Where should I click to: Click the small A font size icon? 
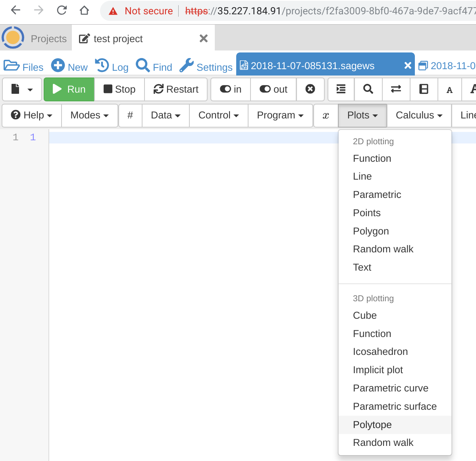(x=449, y=90)
